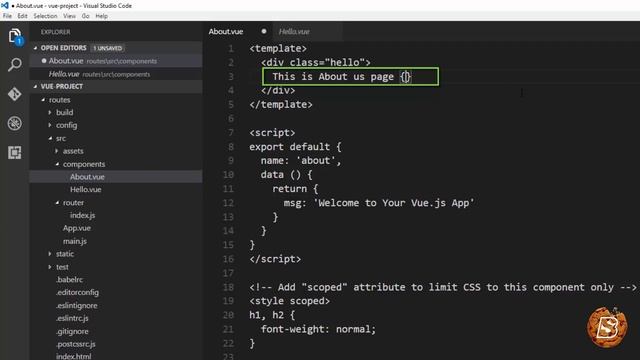This screenshot has width=640, height=360.
Task: Open the Source Control git icon
Action: click(15, 94)
